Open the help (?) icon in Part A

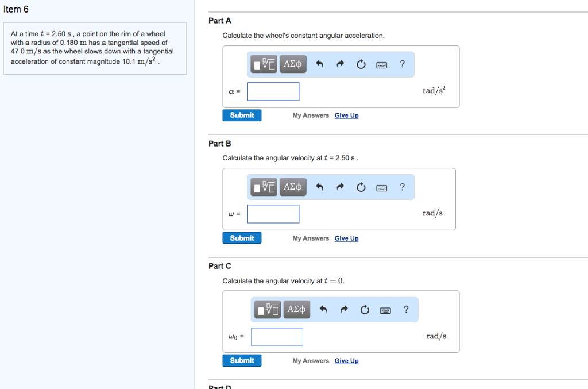pyautogui.click(x=402, y=64)
